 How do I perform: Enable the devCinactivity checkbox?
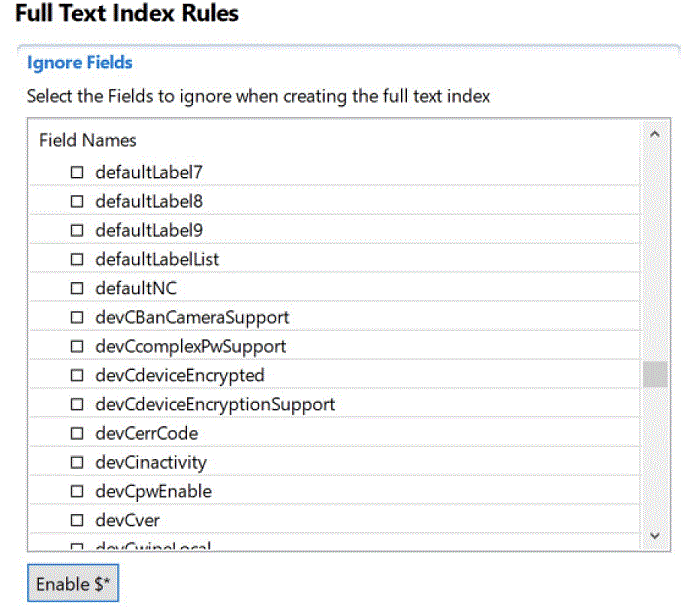(x=77, y=463)
